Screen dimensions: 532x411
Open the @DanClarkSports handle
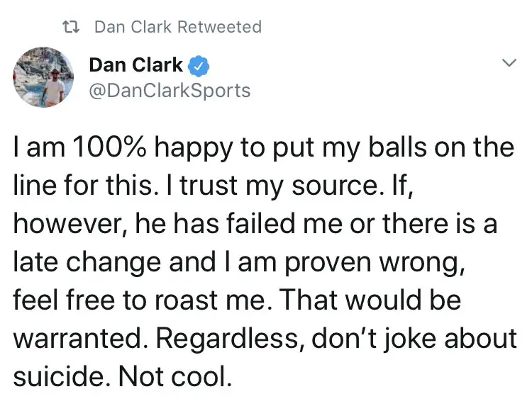click(170, 91)
